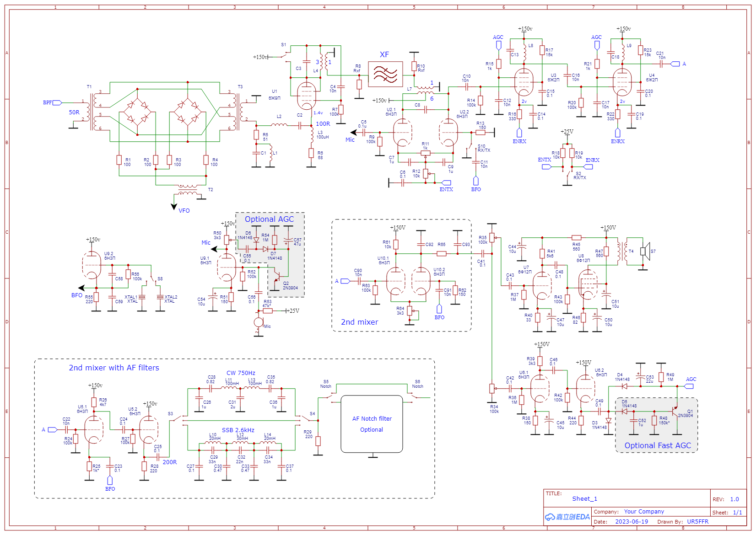This screenshot has height=535, width=756.
Task: Click the "CW 750Hz" filter label
Action: [x=241, y=373]
